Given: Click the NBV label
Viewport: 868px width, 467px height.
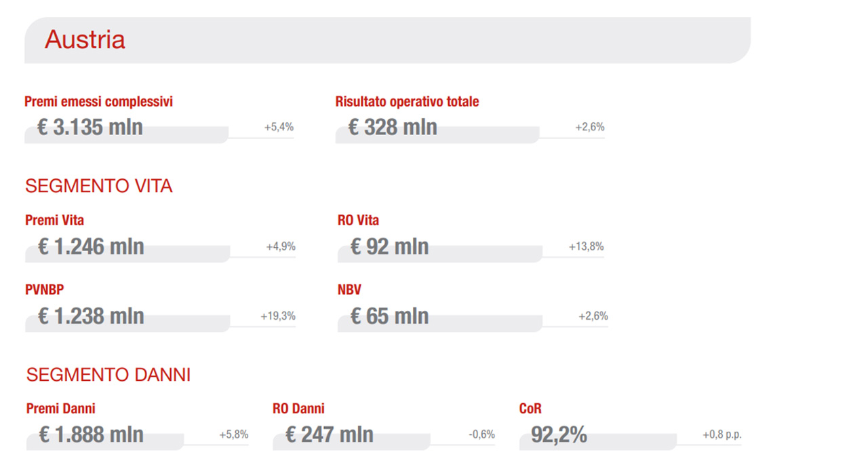Looking at the screenshot, I should click(349, 290).
